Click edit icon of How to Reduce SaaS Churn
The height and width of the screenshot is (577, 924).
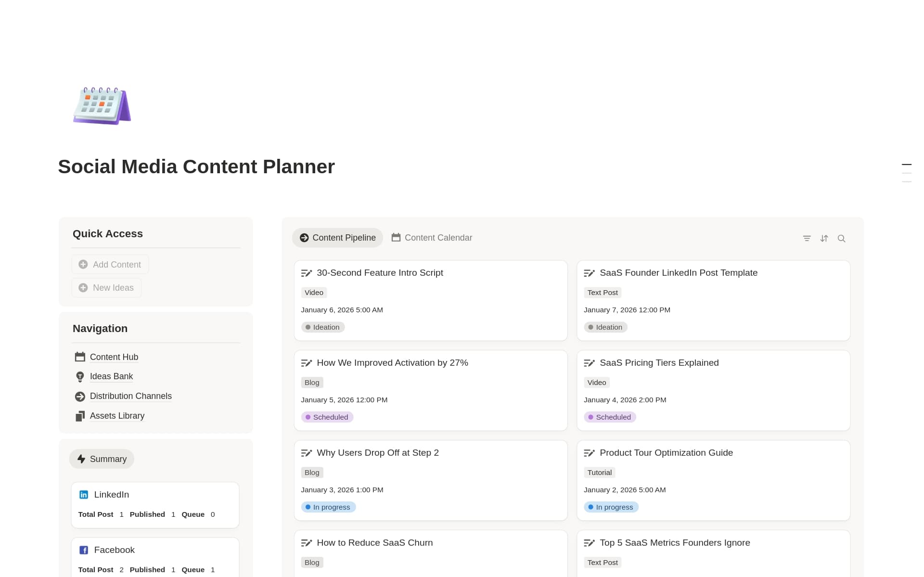(x=307, y=543)
